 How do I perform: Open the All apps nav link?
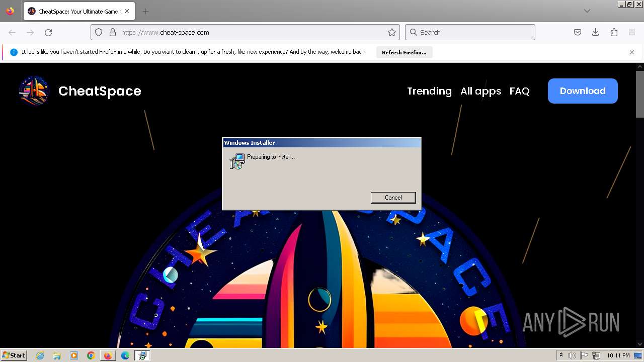480,91
